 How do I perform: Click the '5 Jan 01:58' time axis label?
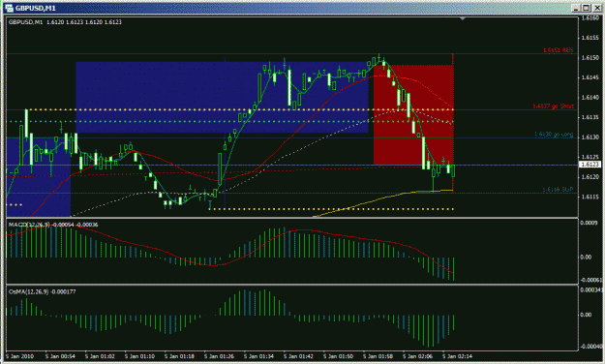point(378,356)
